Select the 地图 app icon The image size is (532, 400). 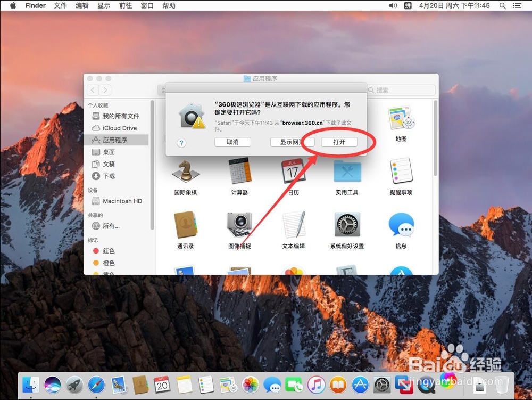[401, 118]
